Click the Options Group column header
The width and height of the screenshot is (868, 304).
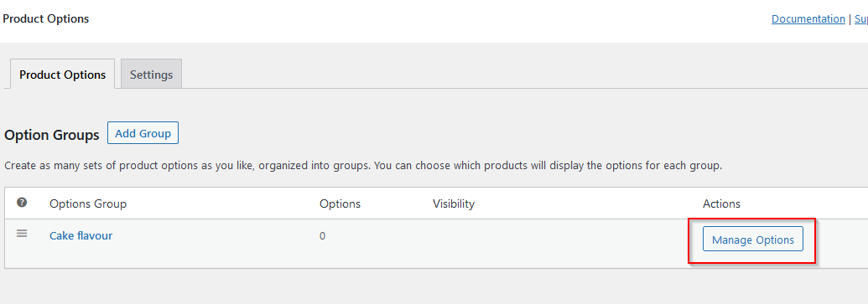click(88, 204)
